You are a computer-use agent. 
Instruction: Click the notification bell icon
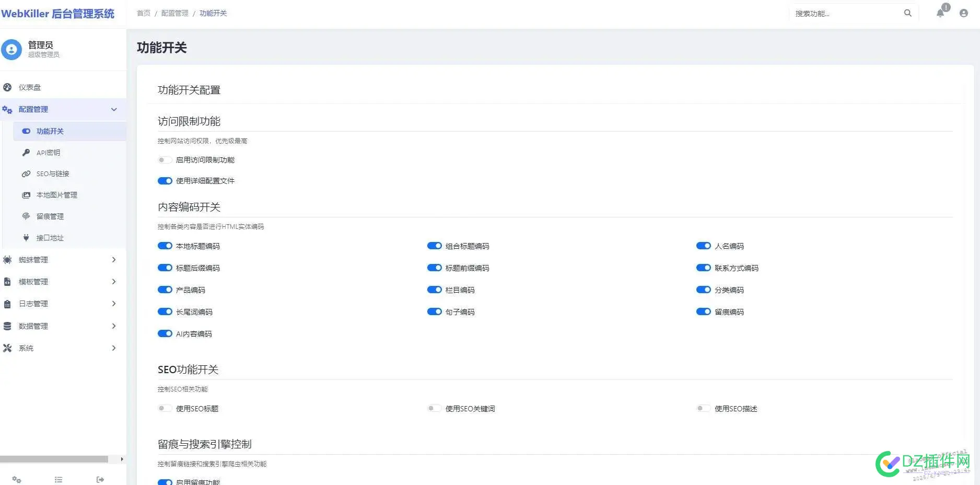pos(940,13)
